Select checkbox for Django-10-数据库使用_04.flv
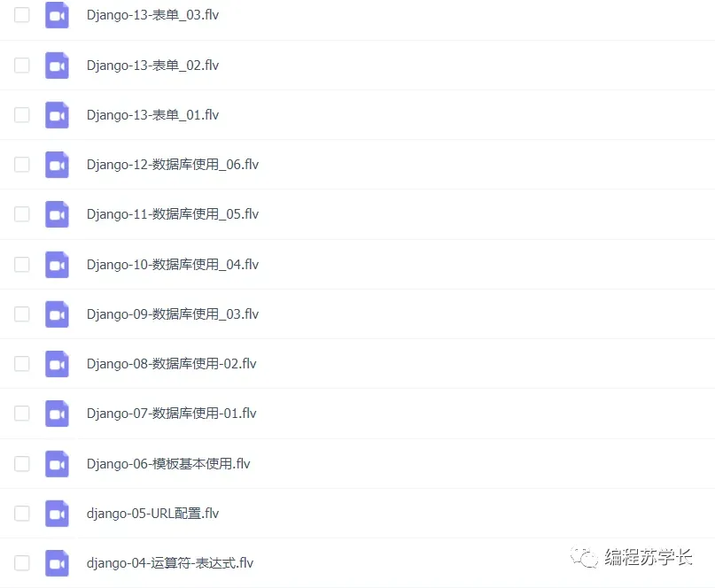The height and width of the screenshot is (588, 715). coord(22,265)
